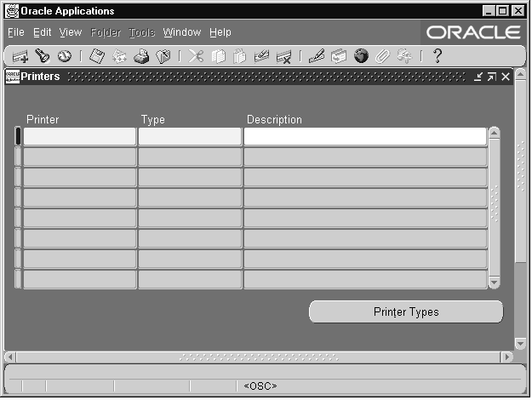Screen dimensions: 532x400
Task: Click the printers table scroll down arrow
Action: pos(495,283)
